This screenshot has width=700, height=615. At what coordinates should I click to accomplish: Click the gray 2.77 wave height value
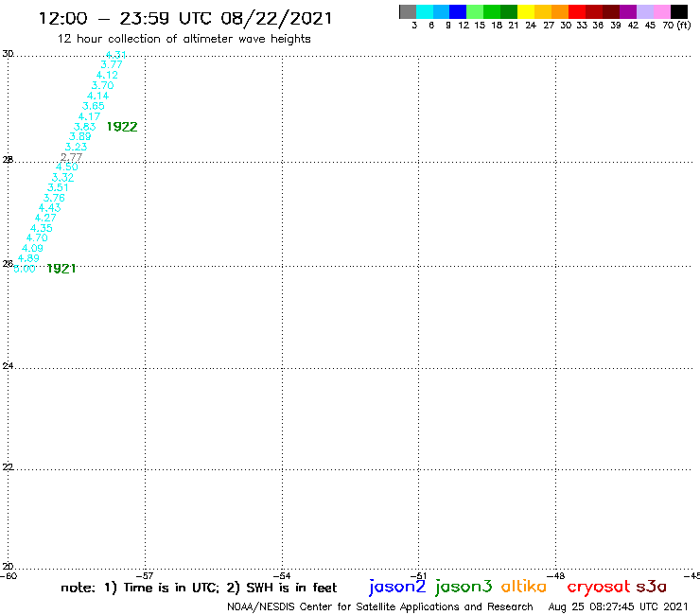(x=72, y=157)
